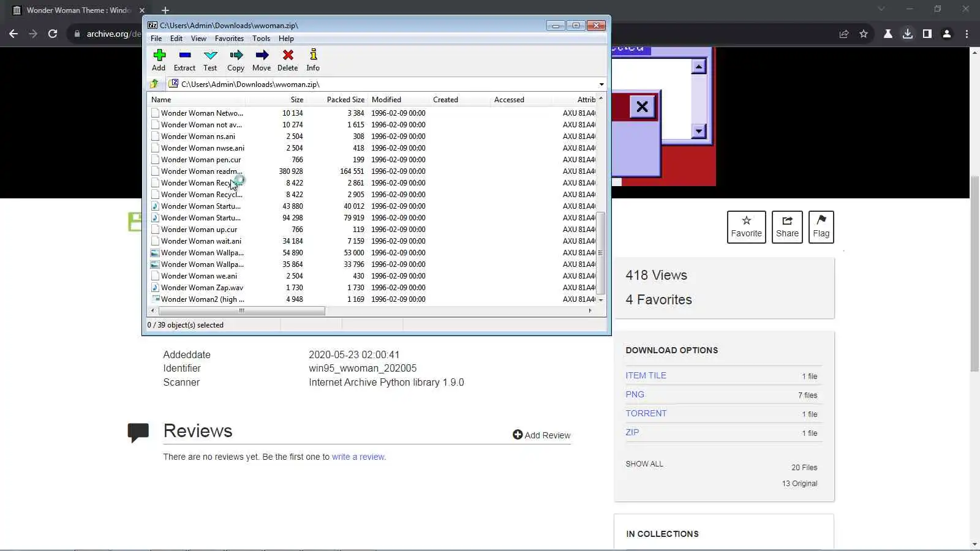Open Chrome tab search chevron

pyautogui.click(x=881, y=9)
